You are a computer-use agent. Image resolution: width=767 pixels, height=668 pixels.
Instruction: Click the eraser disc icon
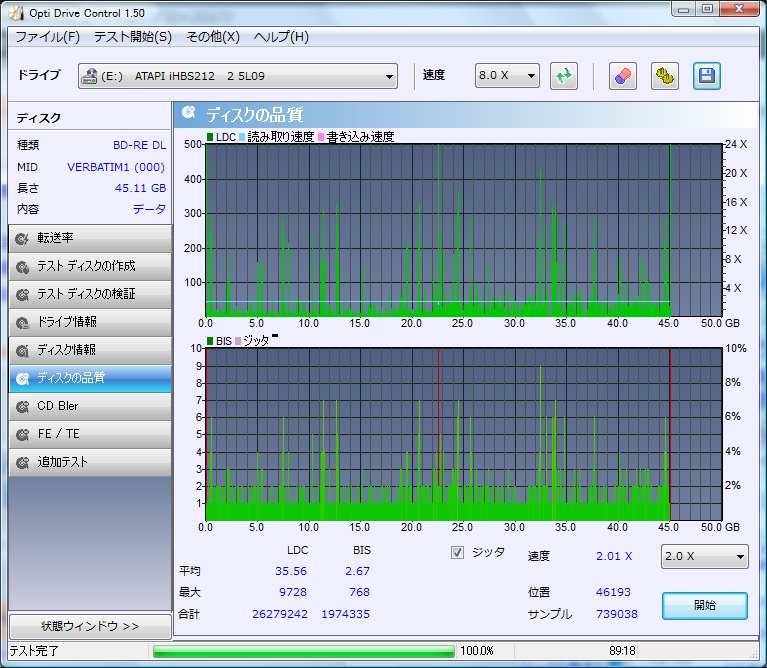click(x=622, y=76)
